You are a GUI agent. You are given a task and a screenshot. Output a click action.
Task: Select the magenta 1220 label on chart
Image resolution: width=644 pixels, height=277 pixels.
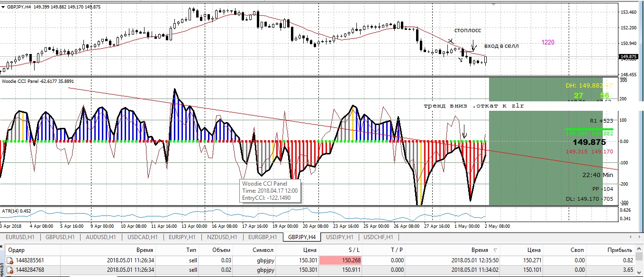pos(548,43)
